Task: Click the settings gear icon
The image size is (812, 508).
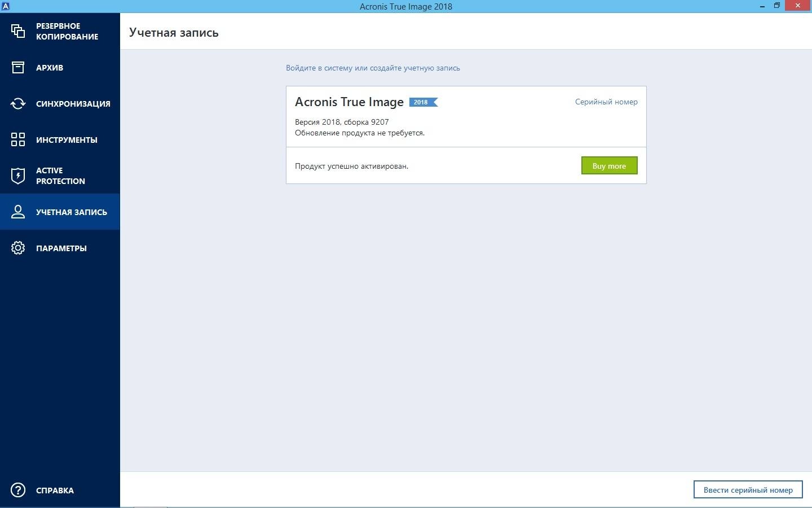Action: (x=18, y=248)
